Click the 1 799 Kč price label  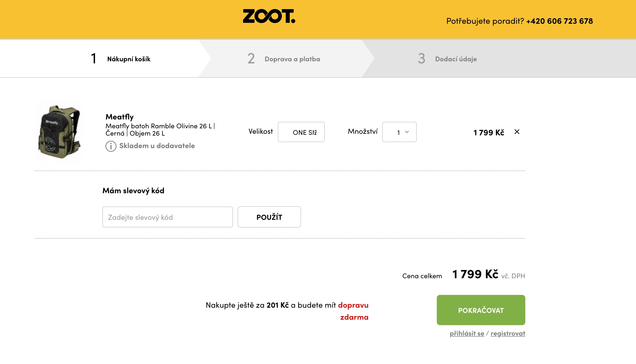pos(489,132)
